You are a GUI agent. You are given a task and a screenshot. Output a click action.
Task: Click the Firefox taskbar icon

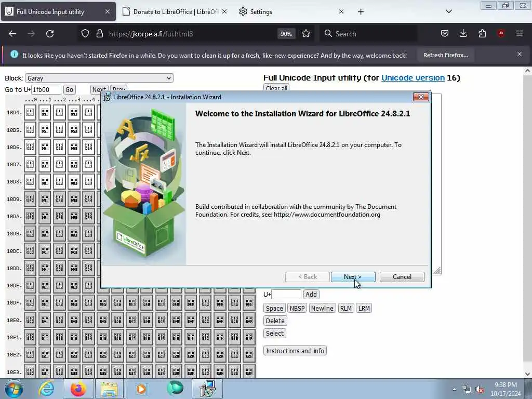78,389
